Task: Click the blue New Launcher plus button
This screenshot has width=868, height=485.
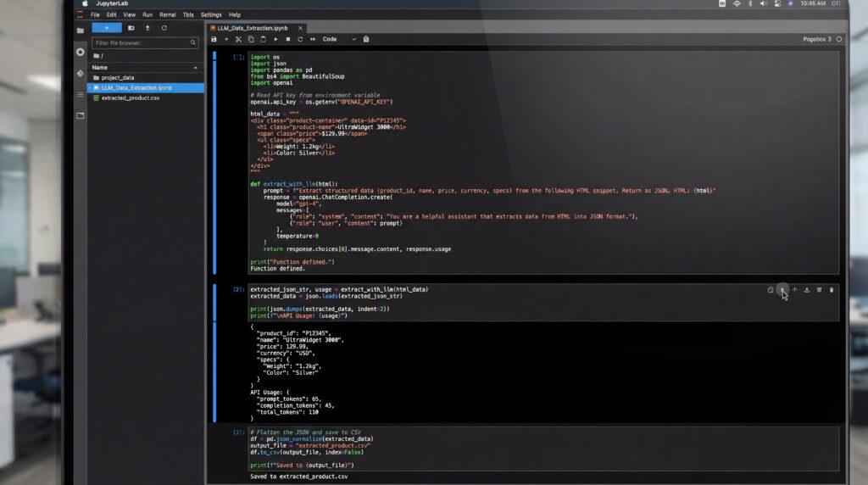Action: coord(107,28)
